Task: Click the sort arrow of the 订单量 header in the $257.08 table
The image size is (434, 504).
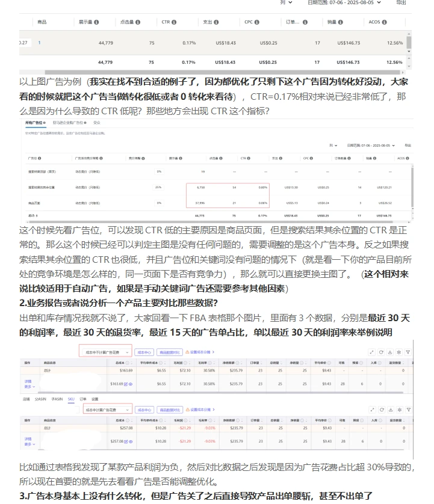Action: 262,420
